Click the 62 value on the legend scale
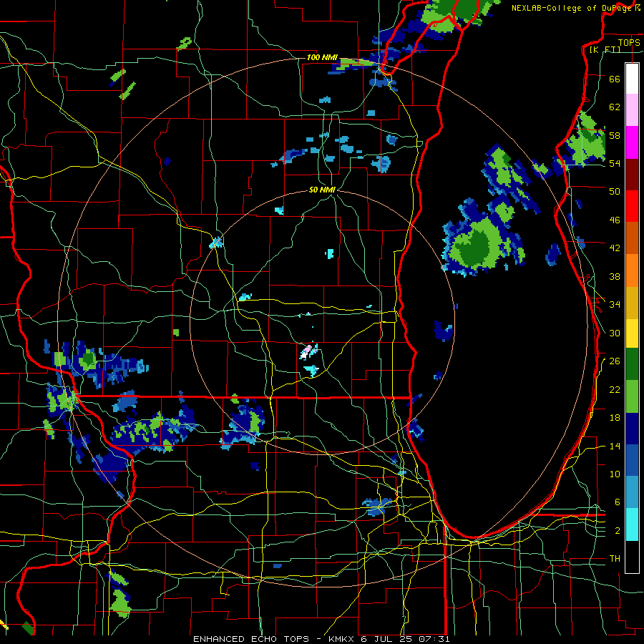 615,107
